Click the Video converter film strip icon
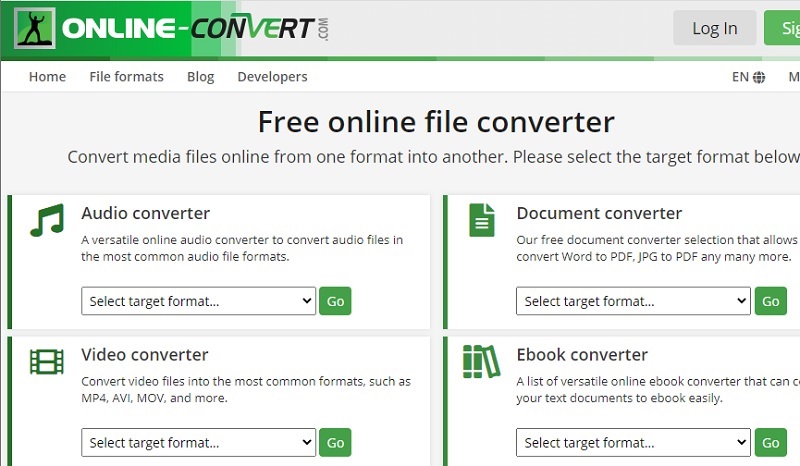This screenshot has width=800, height=466. [47, 361]
